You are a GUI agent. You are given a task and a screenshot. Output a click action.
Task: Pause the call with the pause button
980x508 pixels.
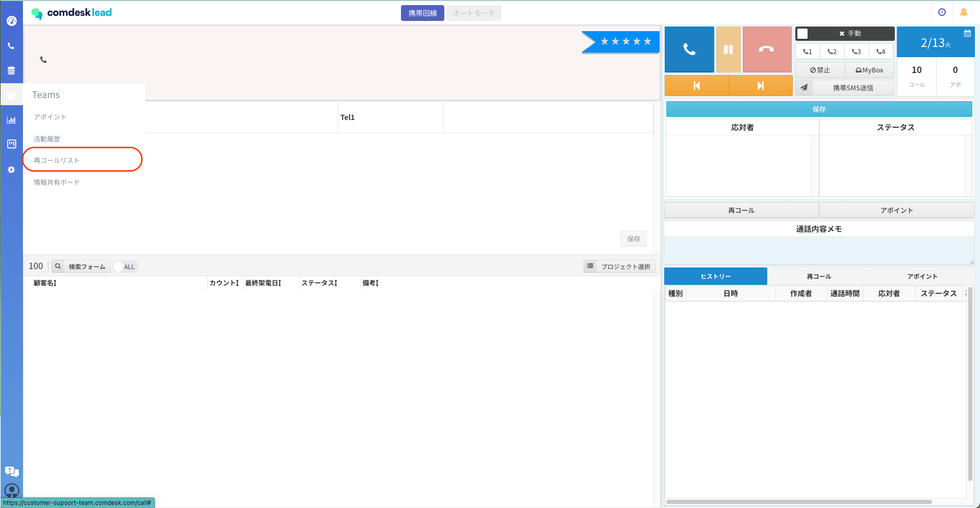(x=728, y=49)
